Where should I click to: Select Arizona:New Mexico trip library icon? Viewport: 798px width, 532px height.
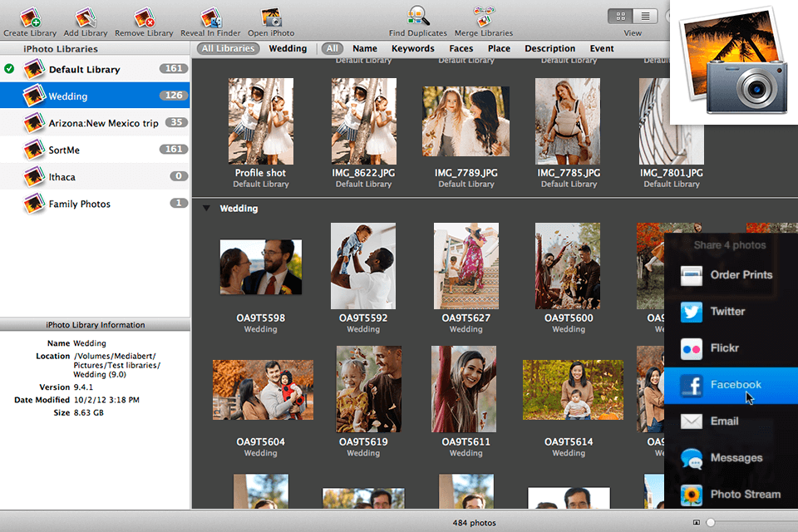click(x=33, y=123)
